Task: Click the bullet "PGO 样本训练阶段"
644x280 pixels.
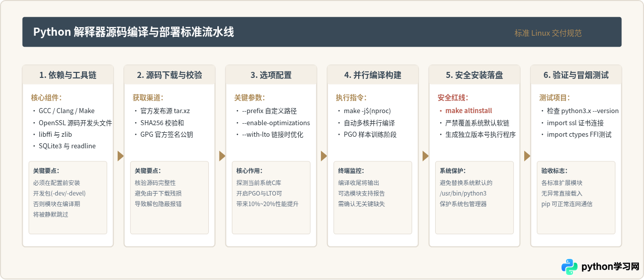Action: point(370,134)
